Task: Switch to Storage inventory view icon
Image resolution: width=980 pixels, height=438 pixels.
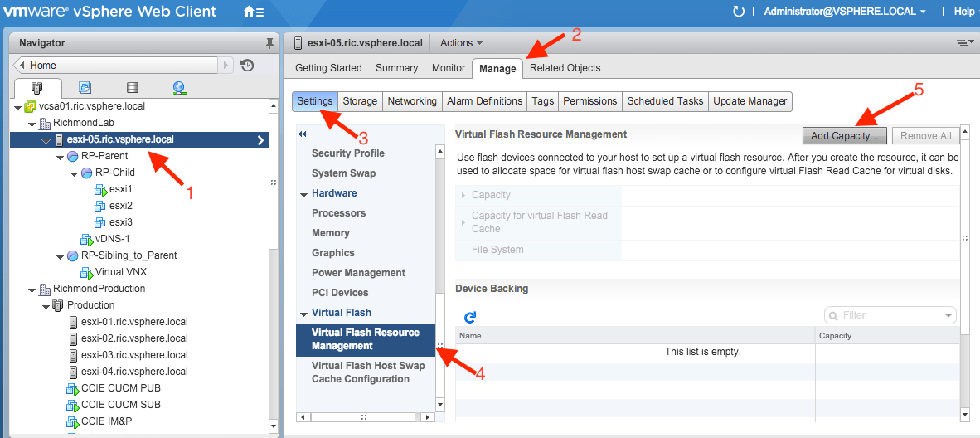Action: click(x=132, y=87)
